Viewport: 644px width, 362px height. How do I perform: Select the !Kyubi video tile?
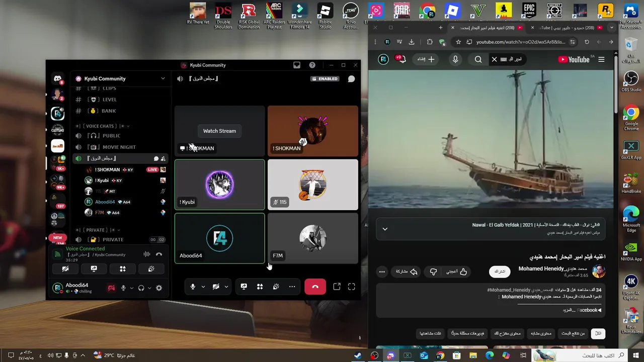219,185
